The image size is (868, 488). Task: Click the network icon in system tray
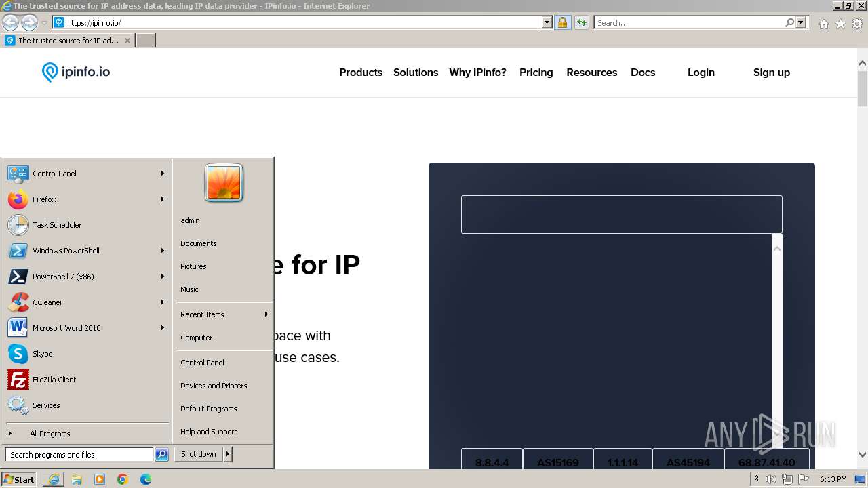[787, 479]
